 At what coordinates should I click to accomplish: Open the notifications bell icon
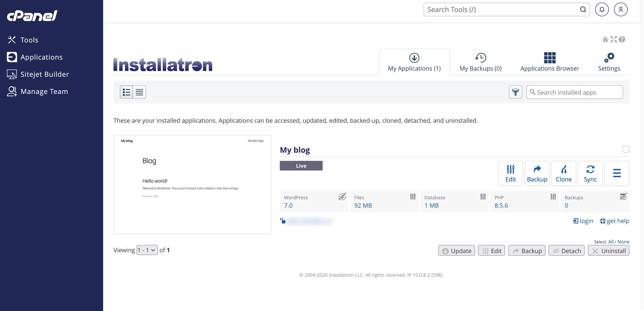click(x=602, y=9)
